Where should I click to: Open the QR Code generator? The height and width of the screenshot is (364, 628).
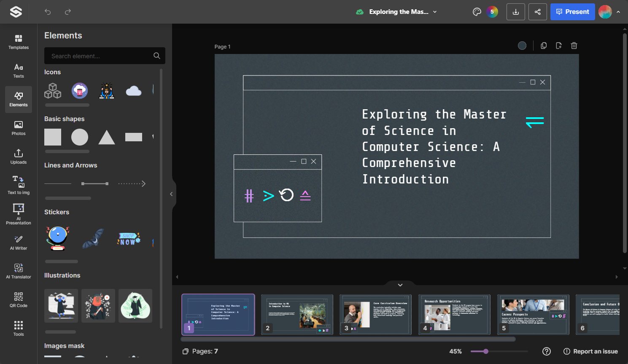[x=19, y=300]
